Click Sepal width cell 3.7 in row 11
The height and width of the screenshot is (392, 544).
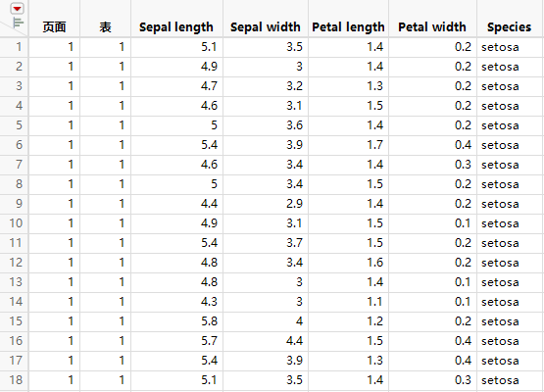coord(266,243)
